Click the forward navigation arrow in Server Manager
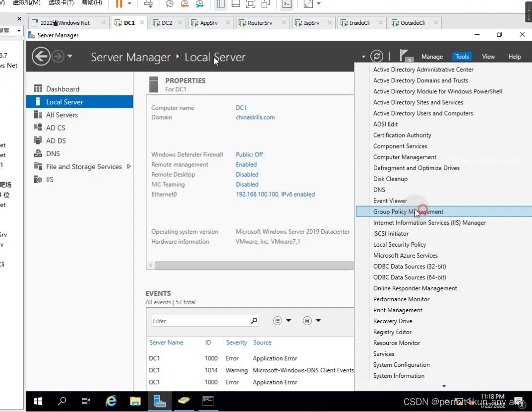This screenshot has height=412, width=532. click(58, 57)
